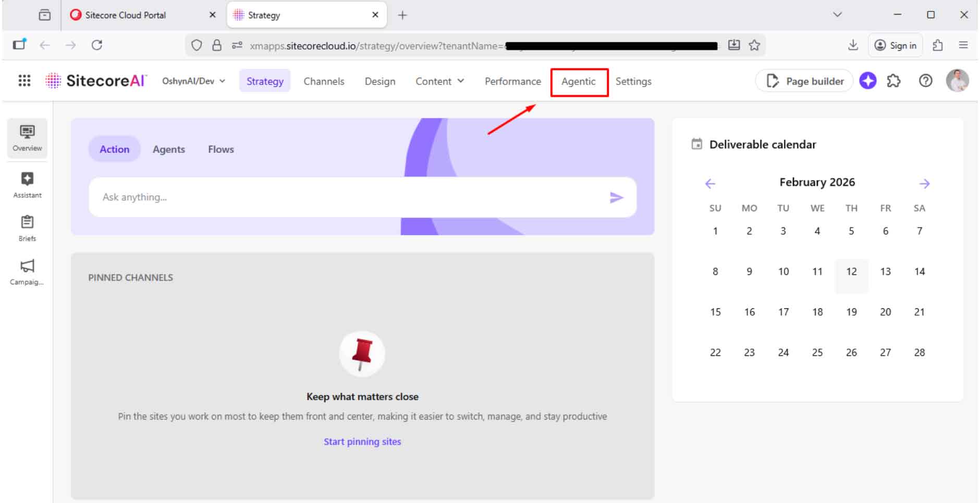Image resolution: width=980 pixels, height=503 pixels.
Task: Open the Channels navigation tab
Action: point(324,81)
